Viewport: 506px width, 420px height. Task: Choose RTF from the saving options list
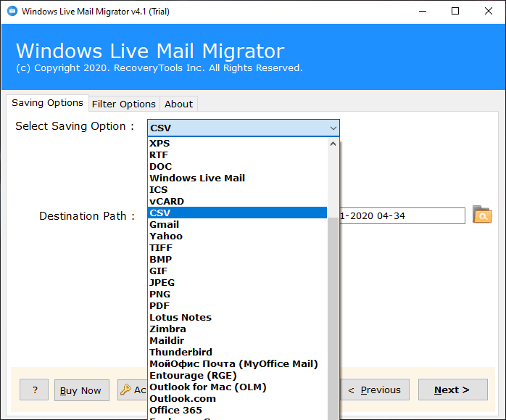click(237, 155)
